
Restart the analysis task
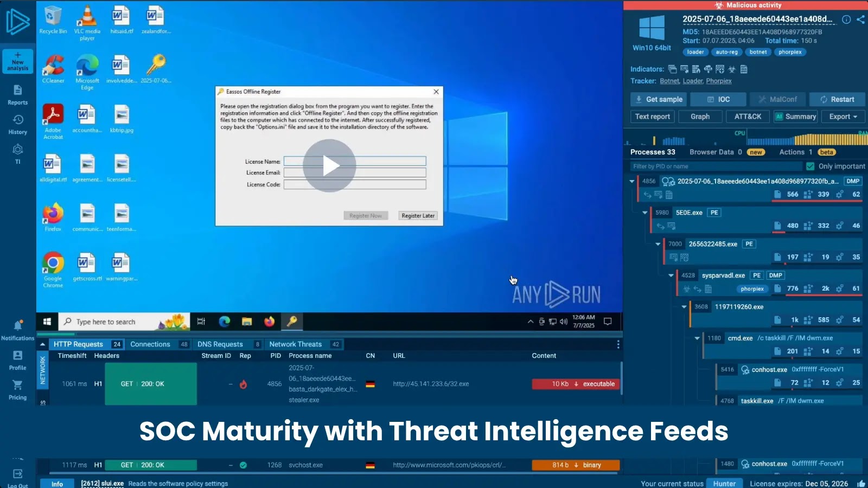[837, 99]
